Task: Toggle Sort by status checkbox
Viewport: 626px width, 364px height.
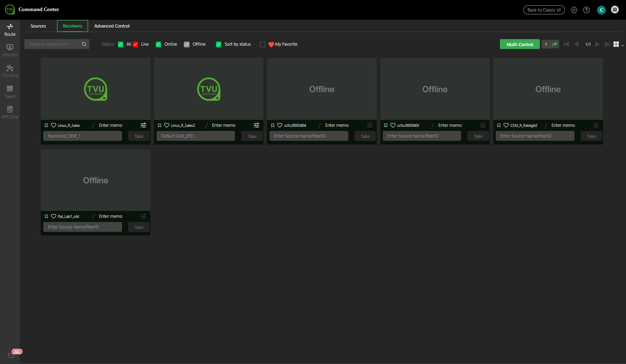Action: tap(218, 44)
